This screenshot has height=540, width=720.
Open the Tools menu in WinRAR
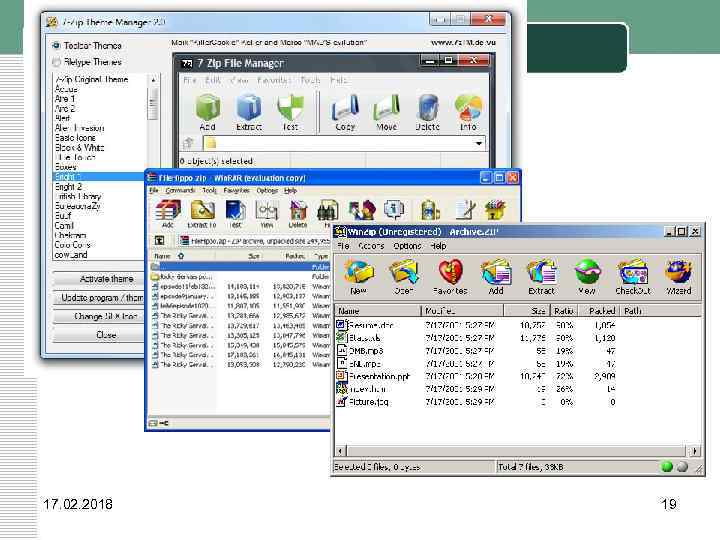209,190
